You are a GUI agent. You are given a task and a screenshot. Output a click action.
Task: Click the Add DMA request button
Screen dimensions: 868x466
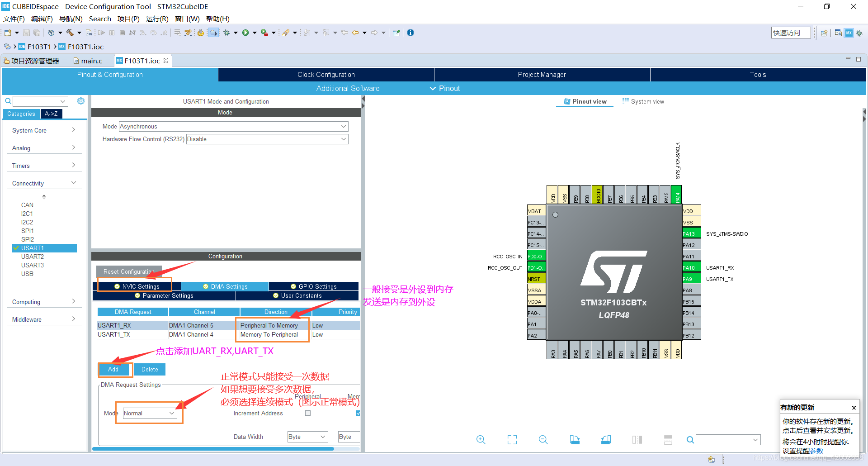[x=113, y=369]
